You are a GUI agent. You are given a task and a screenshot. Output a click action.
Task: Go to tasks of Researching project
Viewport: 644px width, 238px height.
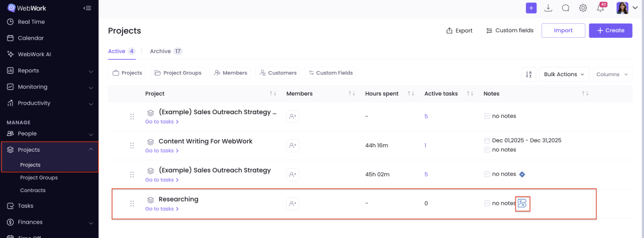click(162, 209)
